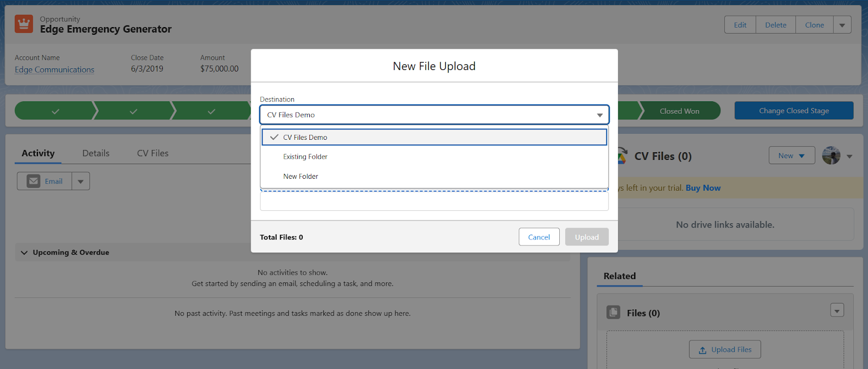Viewport: 868px width, 369px height.
Task: Switch to the Details tab
Action: point(96,153)
